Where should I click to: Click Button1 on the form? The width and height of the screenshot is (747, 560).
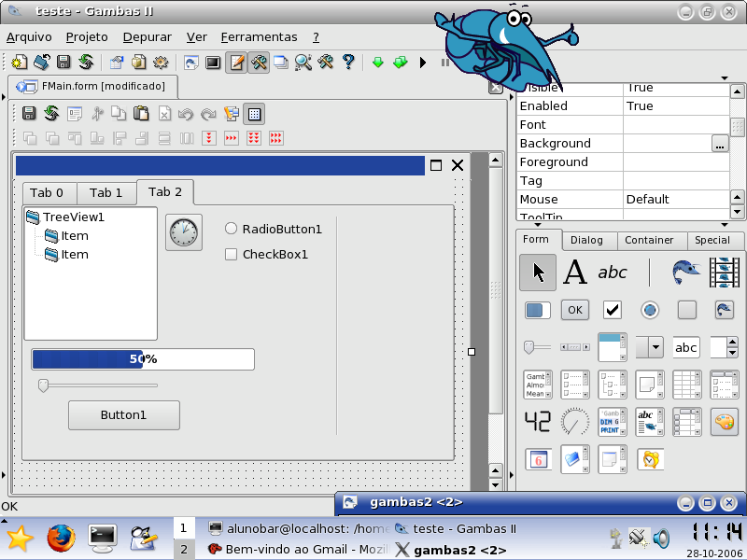coord(124,415)
